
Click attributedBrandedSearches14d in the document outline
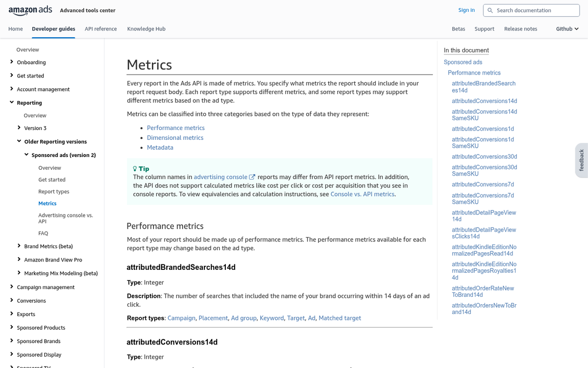484,86
